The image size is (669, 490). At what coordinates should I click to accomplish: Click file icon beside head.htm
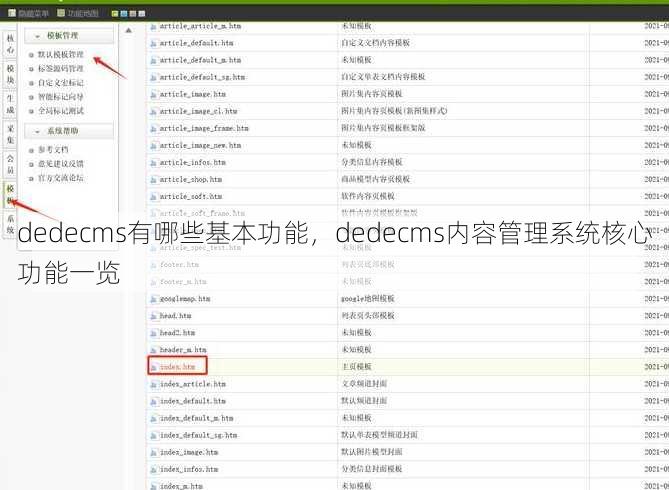[154, 316]
